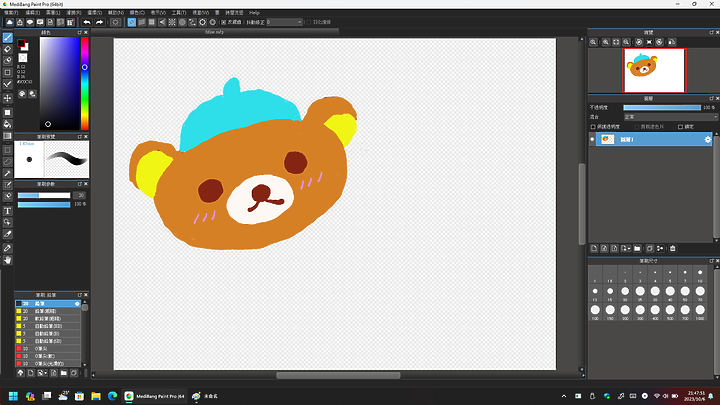Viewport: 720px width, 405px height.
Task: Click the cloud icon in the toolbar
Action: 10,22
